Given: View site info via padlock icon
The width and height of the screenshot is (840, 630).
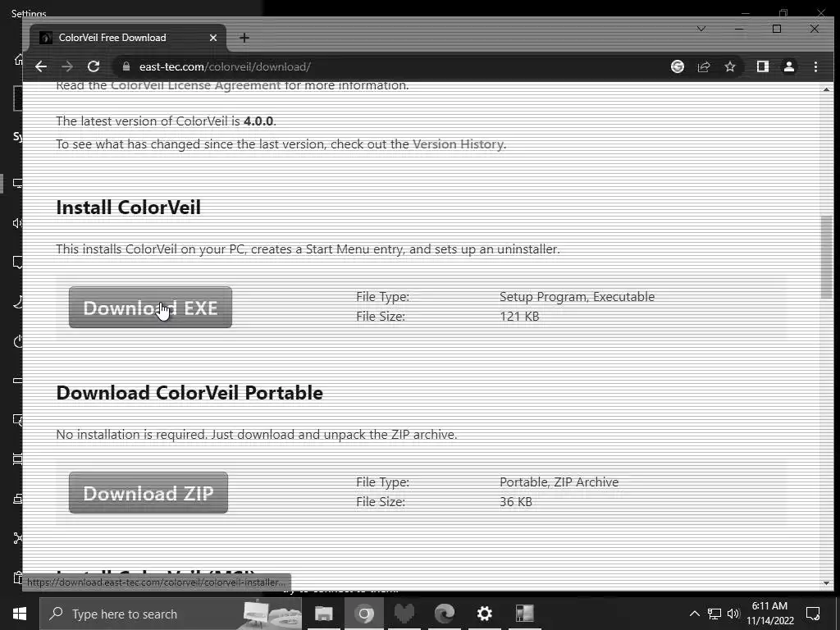Looking at the screenshot, I should click(x=126, y=66).
